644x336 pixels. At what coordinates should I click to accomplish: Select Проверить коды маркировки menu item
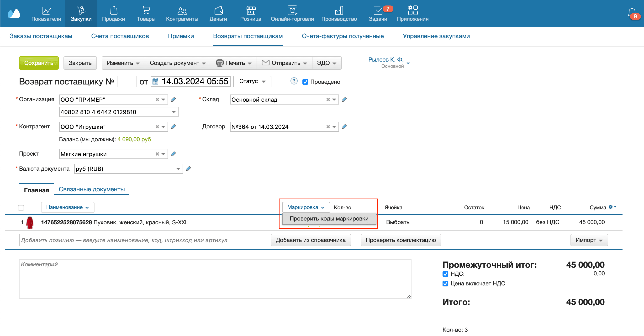[x=329, y=219]
